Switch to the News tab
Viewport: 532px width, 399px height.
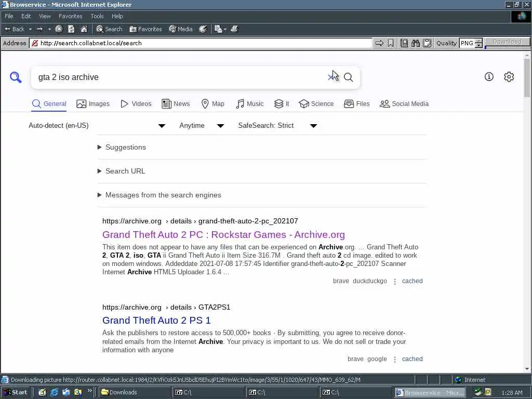point(176,104)
